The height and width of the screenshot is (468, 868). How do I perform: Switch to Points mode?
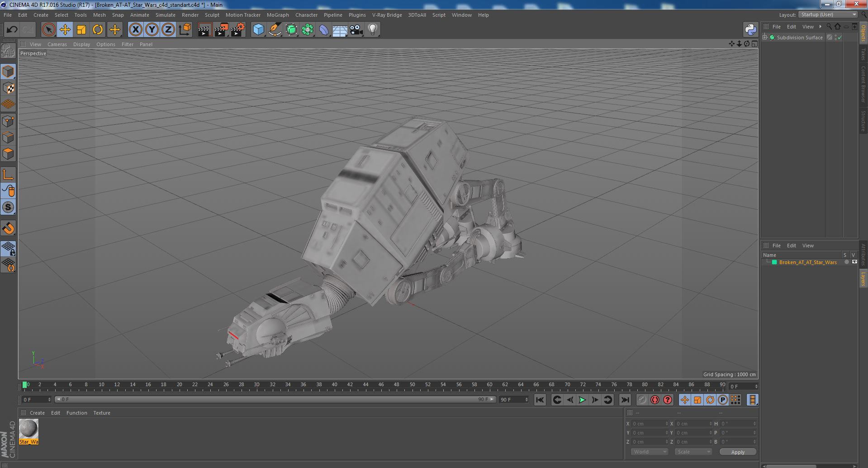[8, 121]
